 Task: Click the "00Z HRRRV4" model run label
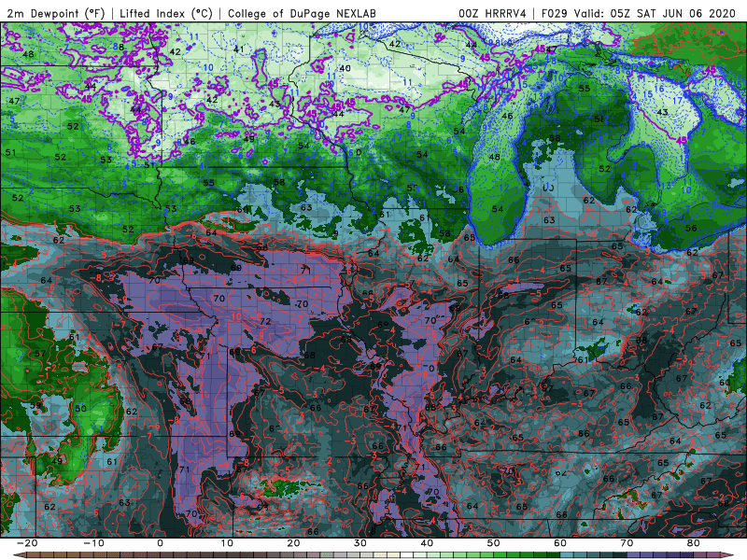pyautogui.click(x=492, y=13)
